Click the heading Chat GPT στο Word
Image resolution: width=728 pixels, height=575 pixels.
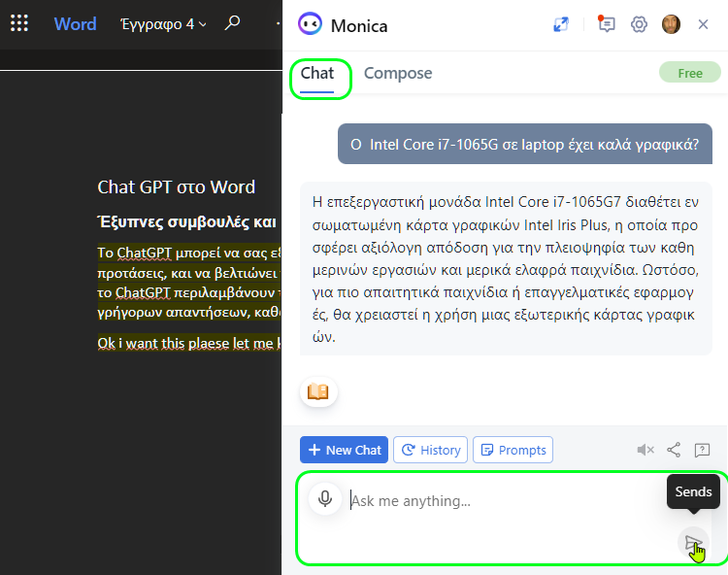(x=176, y=186)
